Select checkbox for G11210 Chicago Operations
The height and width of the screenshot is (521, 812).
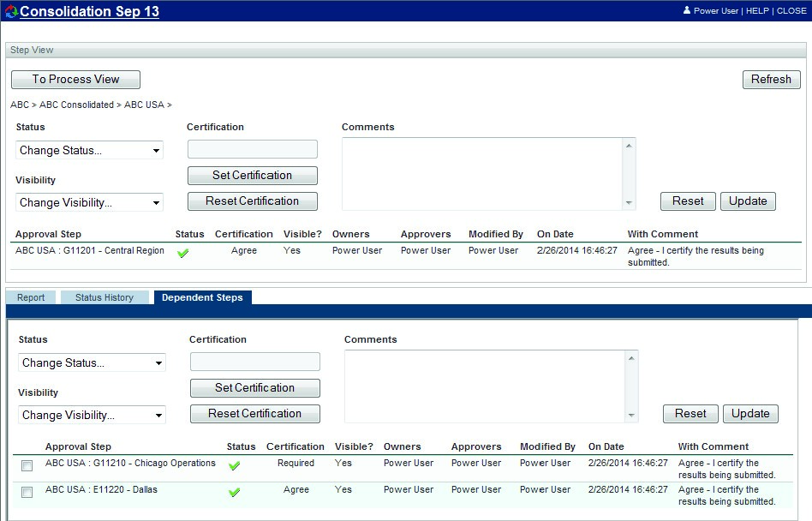point(27,465)
